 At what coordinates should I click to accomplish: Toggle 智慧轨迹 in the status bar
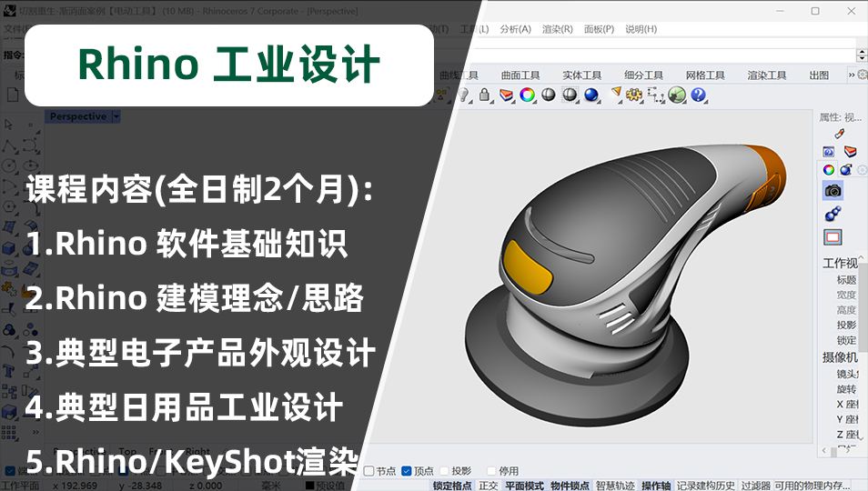point(615,486)
